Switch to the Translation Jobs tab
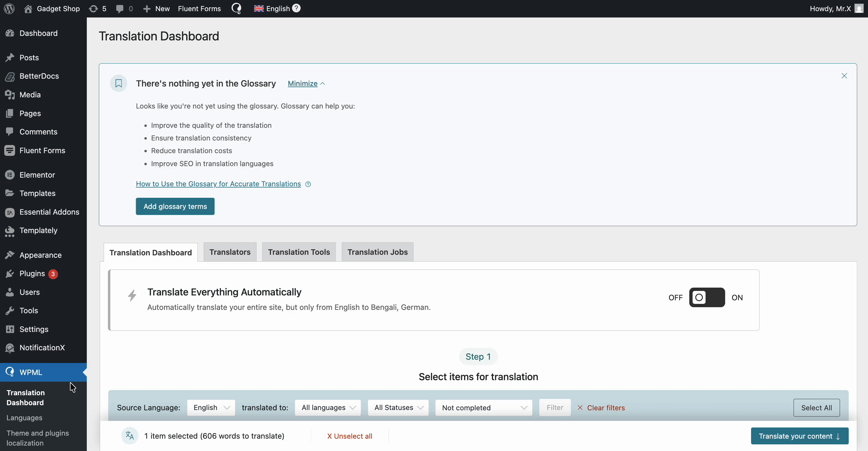This screenshot has height=451, width=868. click(x=377, y=252)
